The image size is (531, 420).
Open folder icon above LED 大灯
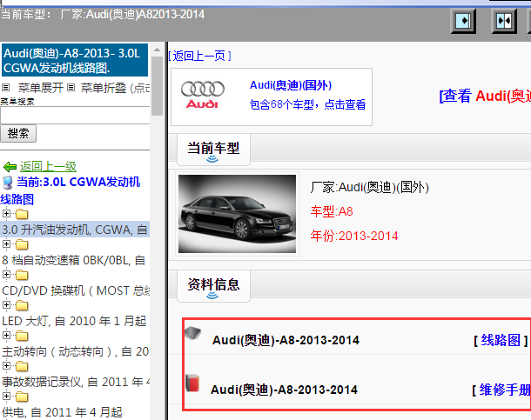point(22,305)
